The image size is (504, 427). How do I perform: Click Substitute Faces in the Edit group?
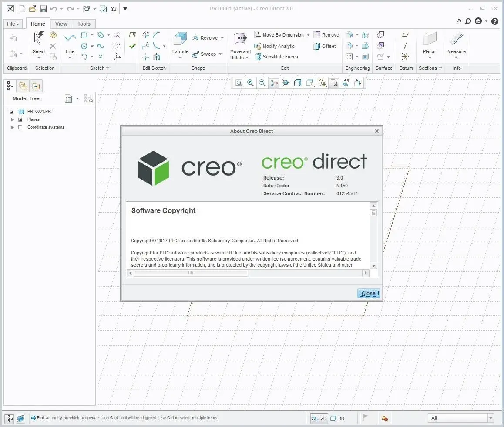click(x=276, y=57)
